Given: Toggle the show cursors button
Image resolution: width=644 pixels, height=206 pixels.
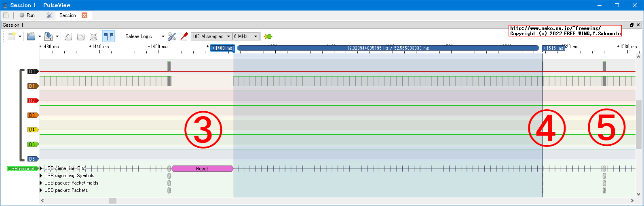Looking at the screenshot, I should click(108, 36).
